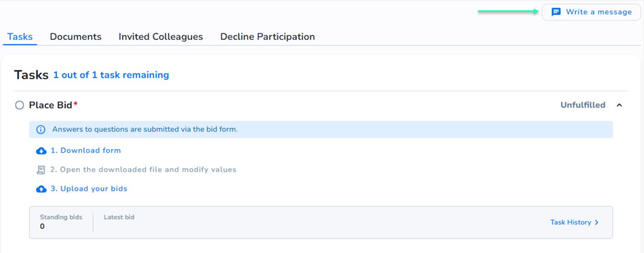Collapse the Place Bid task section
This screenshot has width=644, height=253.
click(x=620, y=105)
